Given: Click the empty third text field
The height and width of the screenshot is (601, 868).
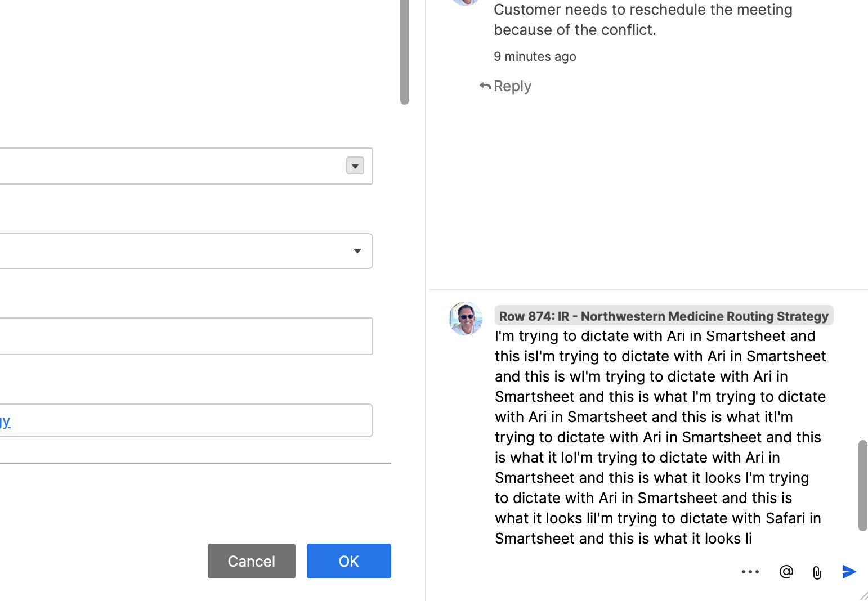Looking at the screenshot, I should click(186, 337).
